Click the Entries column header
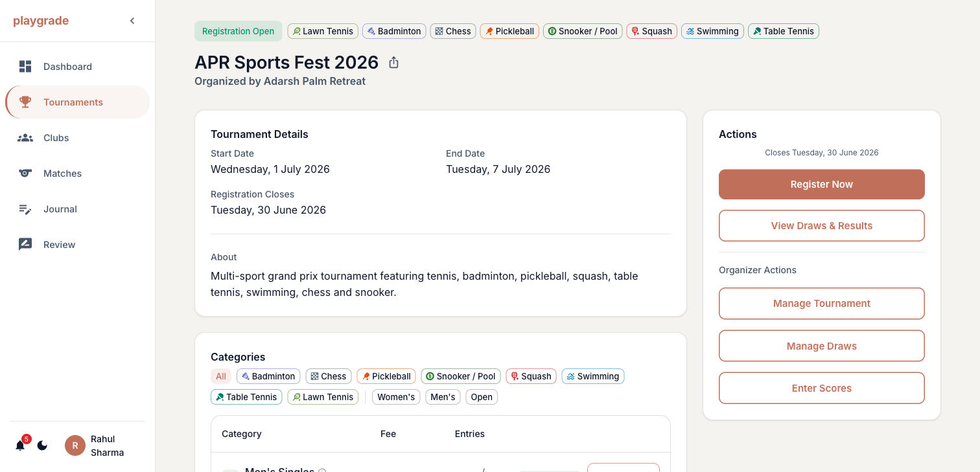The image size is (980, 472). 470,434
